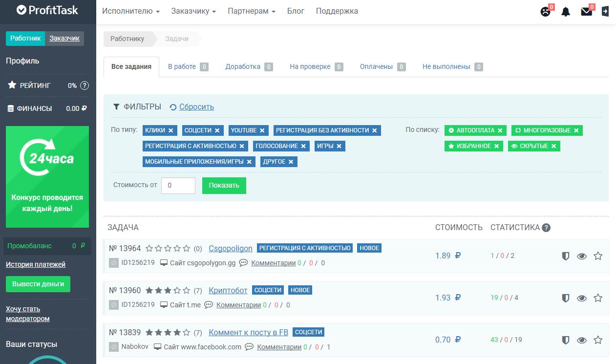Hide task 13839 with eye icon
This screenshot has width=616, height=364.
point(582,340)
